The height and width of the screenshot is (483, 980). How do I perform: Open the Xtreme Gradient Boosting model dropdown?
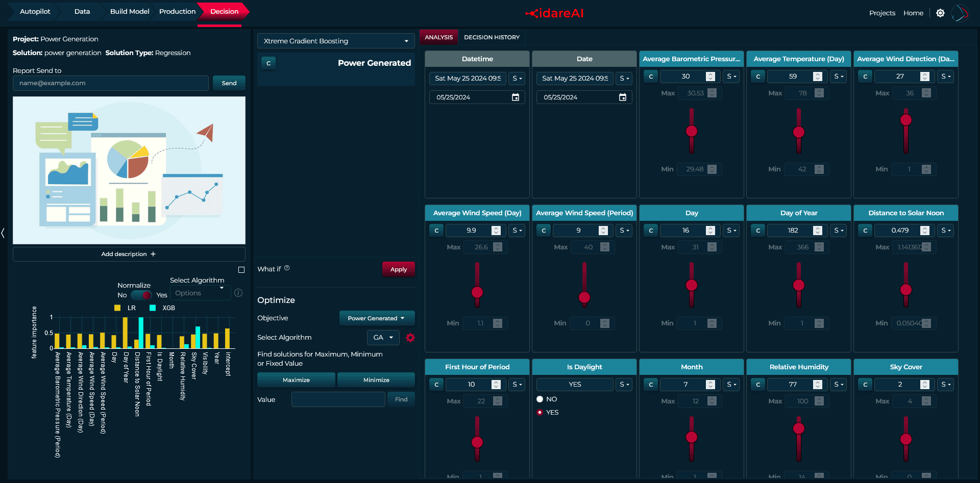pos(336,41)
